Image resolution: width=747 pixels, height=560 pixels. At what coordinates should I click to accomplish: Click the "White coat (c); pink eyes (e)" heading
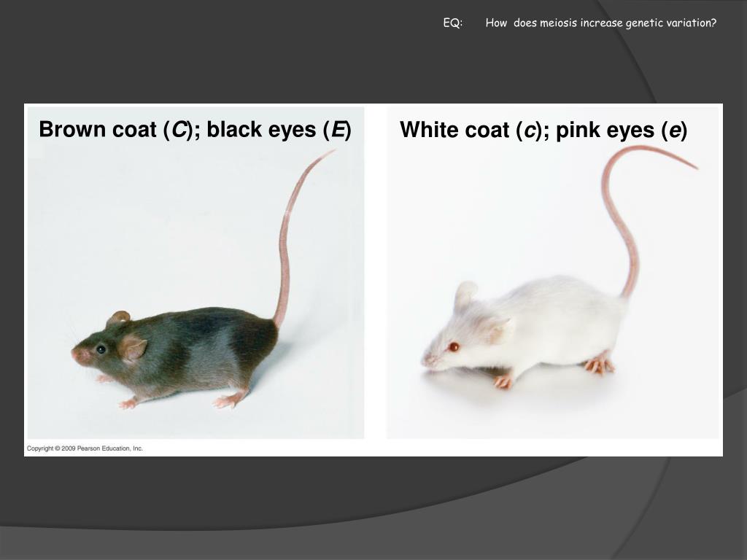(543, 130)
